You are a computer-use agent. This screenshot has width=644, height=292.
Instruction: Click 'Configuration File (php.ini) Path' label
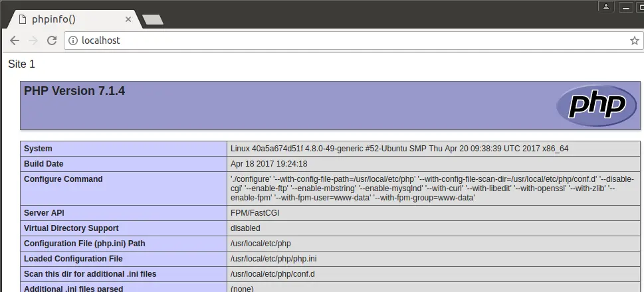coord(84,243)
